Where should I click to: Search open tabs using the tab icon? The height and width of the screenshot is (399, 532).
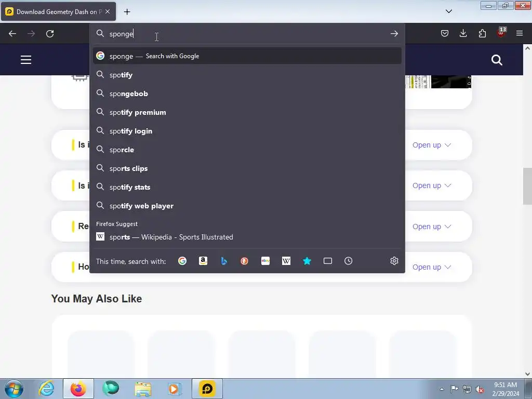point(328,261)
